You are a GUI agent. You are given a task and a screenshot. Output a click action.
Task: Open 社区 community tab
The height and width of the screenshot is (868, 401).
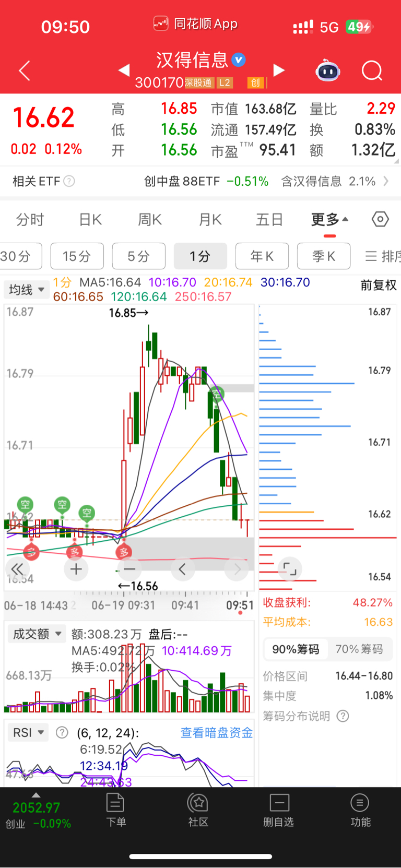pos(198,810)
